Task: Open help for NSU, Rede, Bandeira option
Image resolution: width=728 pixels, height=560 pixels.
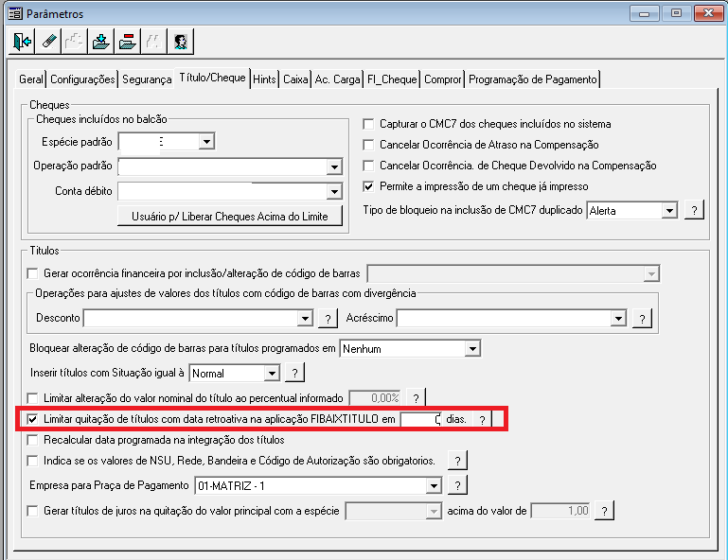Action: tap(457, 461)
